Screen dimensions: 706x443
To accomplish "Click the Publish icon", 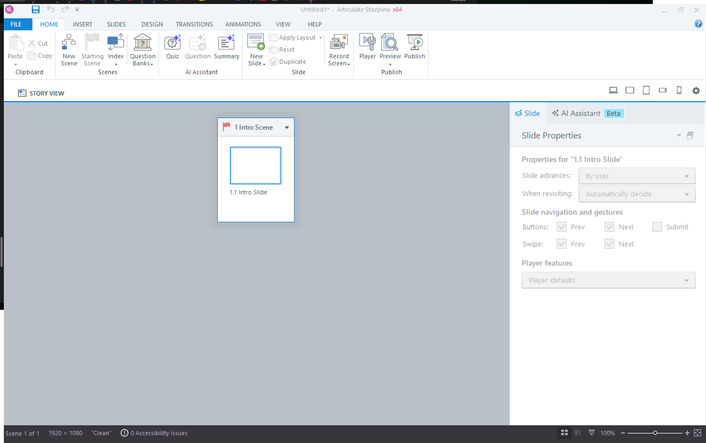I will [x=414, y=46].
